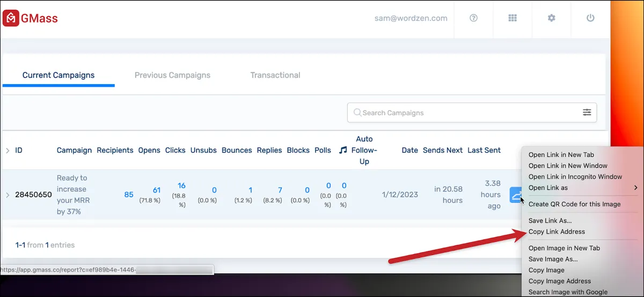Sort by Recipients column header

coord(115,150)
